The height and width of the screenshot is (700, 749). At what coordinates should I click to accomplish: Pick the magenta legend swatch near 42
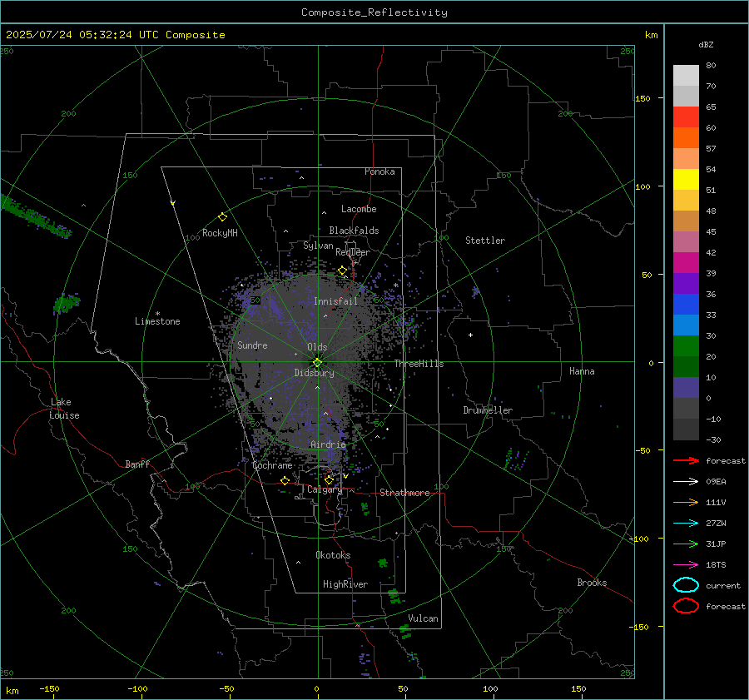tap(686, 263)
